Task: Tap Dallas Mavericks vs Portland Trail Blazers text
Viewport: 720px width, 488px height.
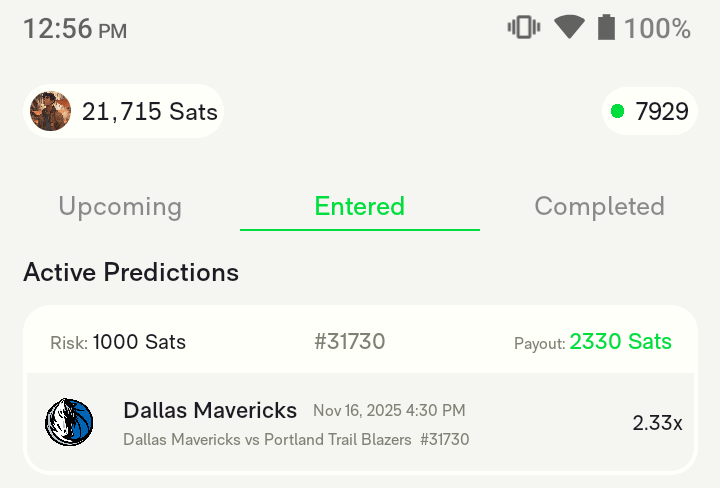Action: 267,439
